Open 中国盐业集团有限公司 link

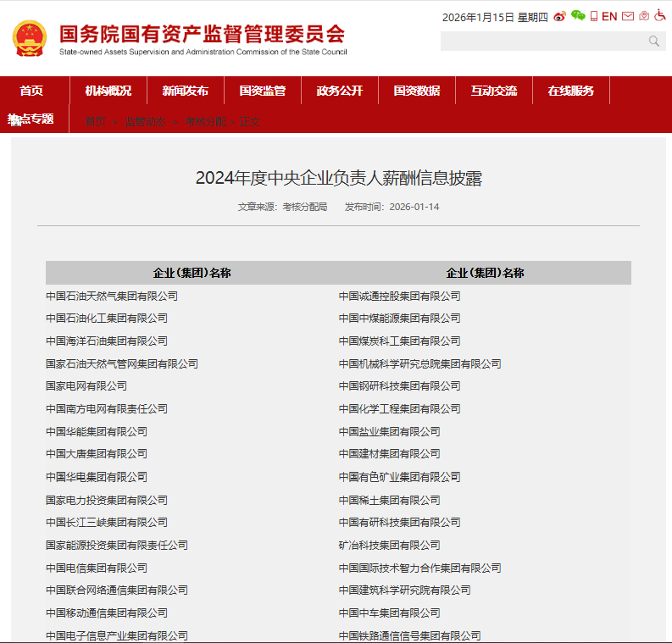coord(390,431)
